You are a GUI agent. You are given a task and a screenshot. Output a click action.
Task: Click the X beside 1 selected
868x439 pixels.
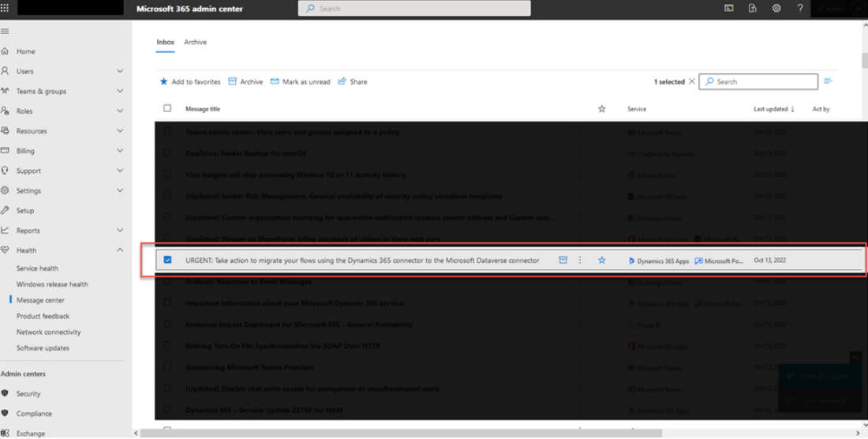[691, 81]
